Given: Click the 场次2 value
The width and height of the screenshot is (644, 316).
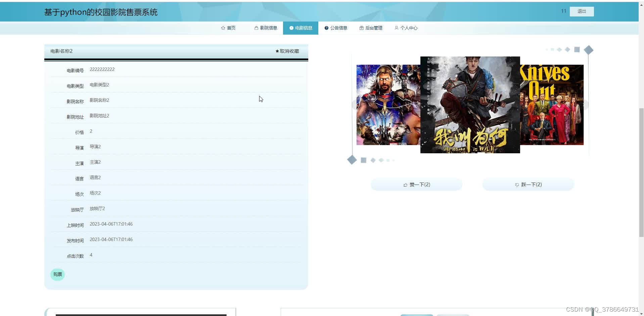Looking at the screenshot, I should (95, 193).
